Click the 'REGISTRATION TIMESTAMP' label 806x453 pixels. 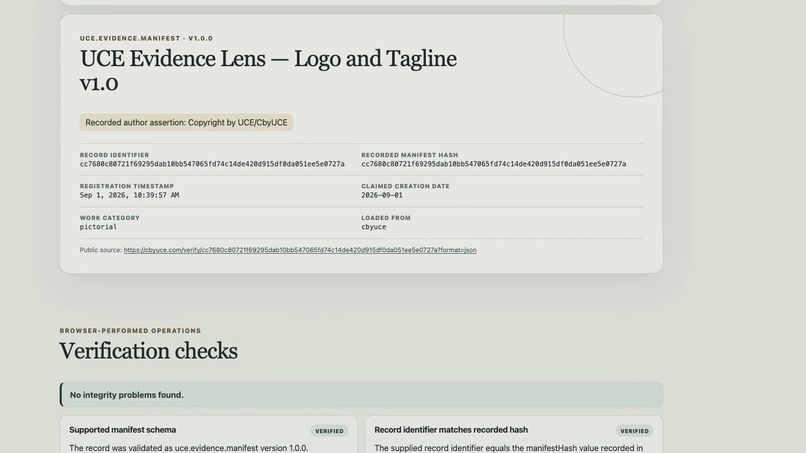[126, 186]
